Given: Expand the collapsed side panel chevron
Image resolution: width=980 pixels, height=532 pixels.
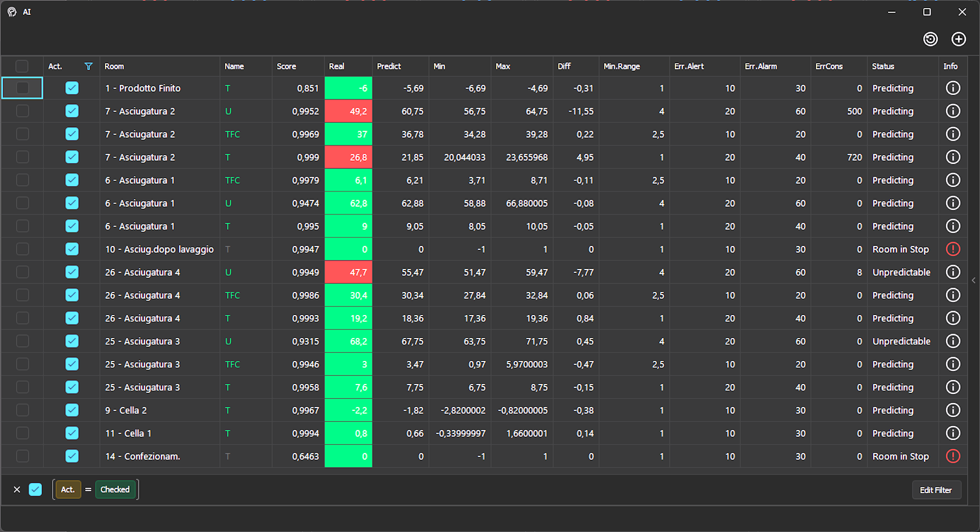Looking at the screenshot, I should coord(973,280).
